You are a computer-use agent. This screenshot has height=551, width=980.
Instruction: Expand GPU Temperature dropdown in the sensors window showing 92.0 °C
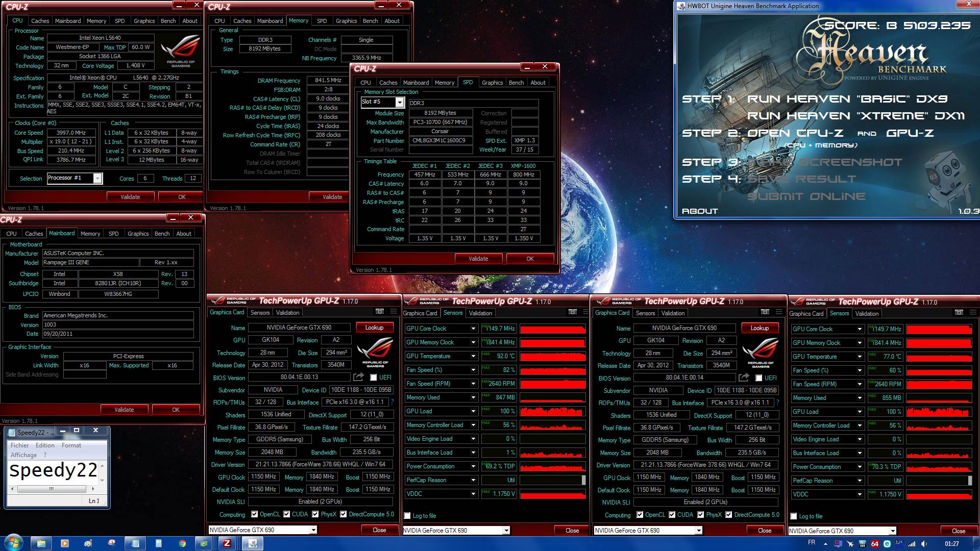(x=473, y=356)
